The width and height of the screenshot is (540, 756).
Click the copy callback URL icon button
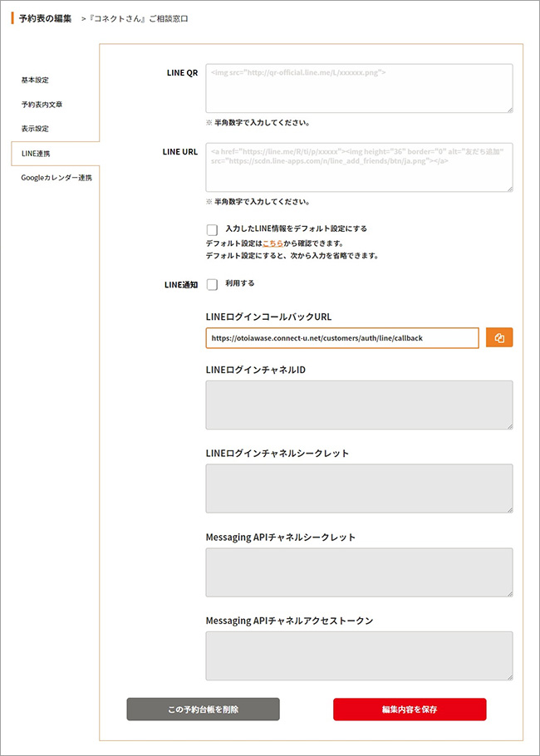[x=499, y=338]
